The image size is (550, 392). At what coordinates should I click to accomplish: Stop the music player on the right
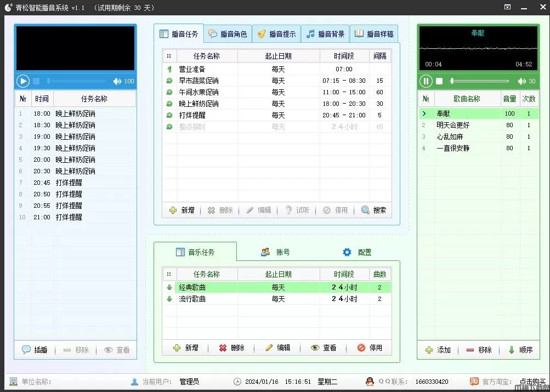tap(439, 81)
